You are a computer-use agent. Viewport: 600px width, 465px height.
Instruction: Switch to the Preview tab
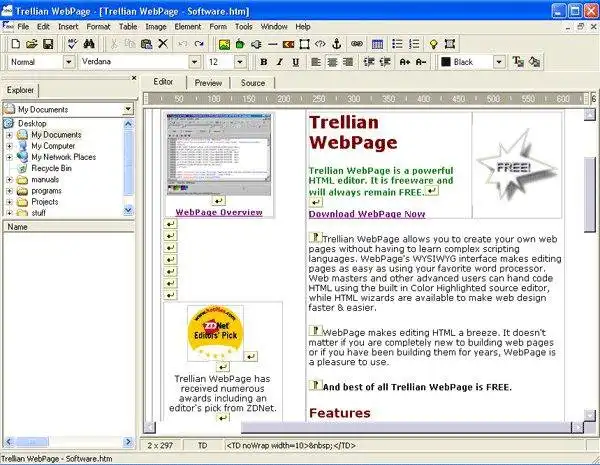(x=208, y=83)
